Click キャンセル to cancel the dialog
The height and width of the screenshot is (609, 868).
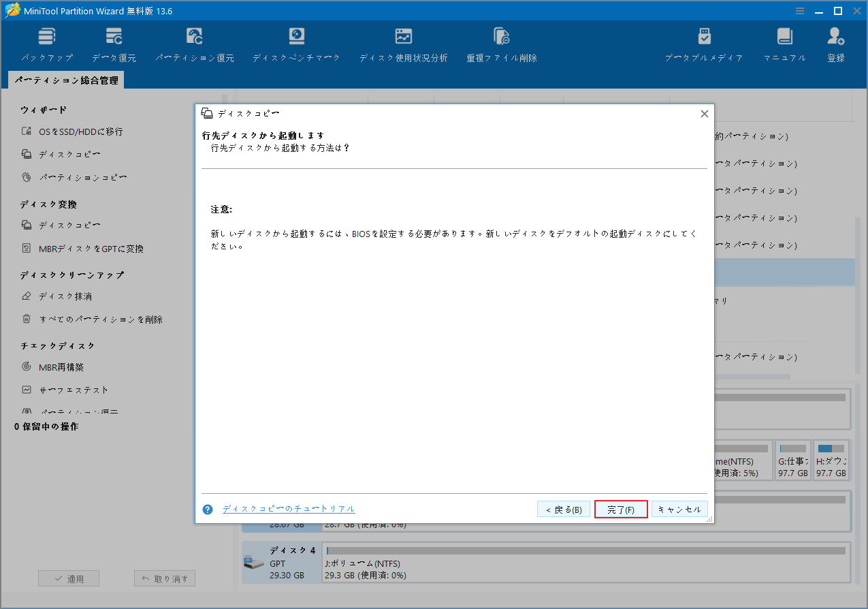tap(679, 508)
